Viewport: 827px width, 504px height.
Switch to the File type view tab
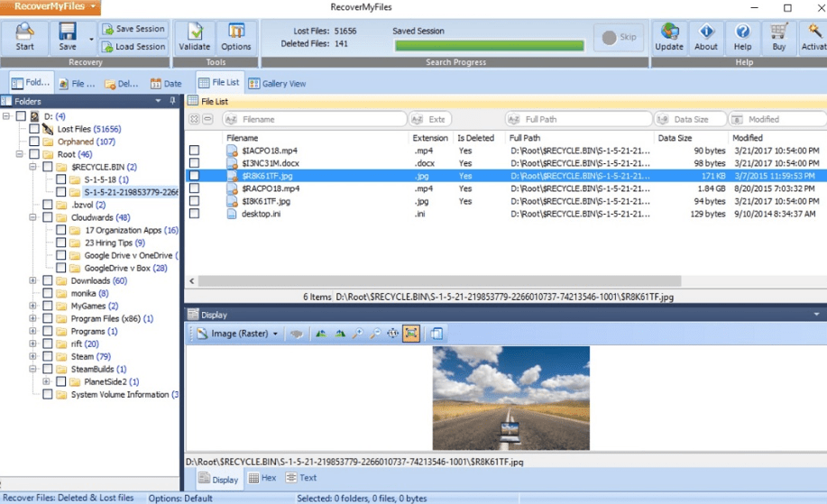click(77, 83)
